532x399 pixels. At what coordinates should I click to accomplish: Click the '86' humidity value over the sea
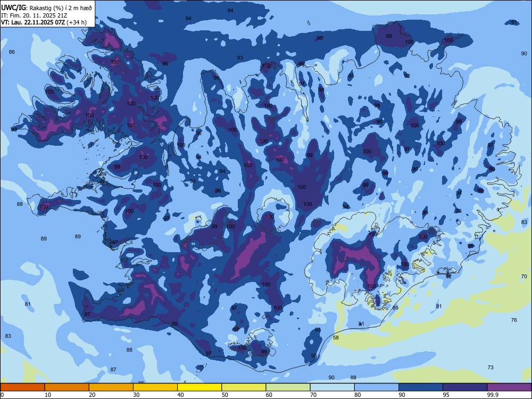[x=12, y=52]
